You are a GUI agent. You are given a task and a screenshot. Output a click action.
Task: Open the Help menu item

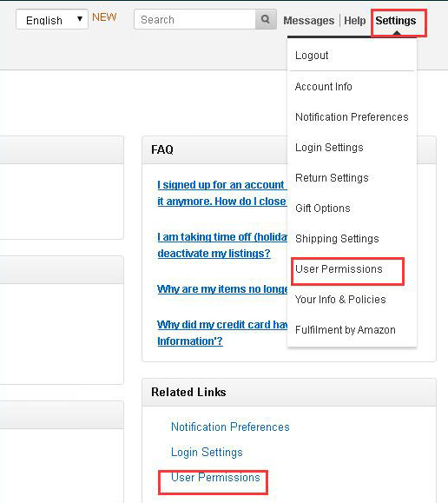(355, 21)
